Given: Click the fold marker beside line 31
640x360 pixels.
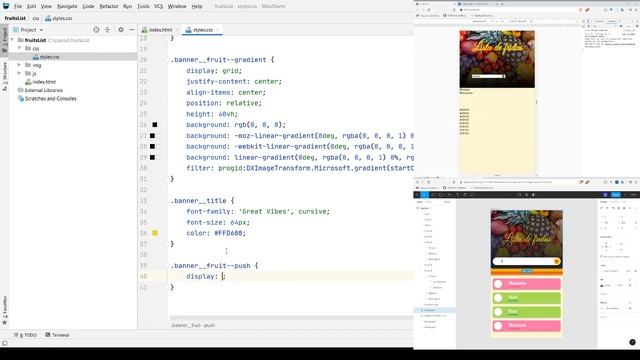Looking at the screenshot, I should click(x=167, y=179).
